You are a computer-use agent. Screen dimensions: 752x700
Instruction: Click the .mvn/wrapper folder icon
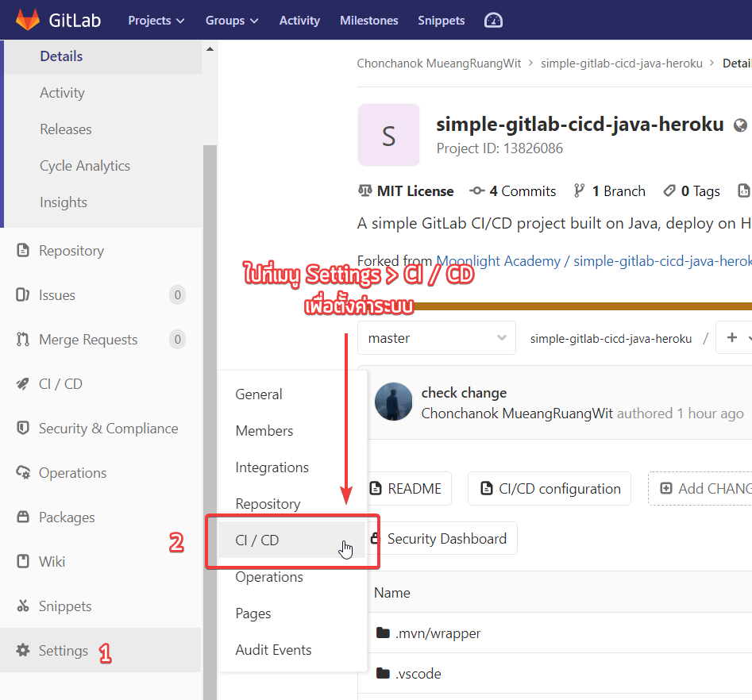pyautogui.click(x=383, y=633)
